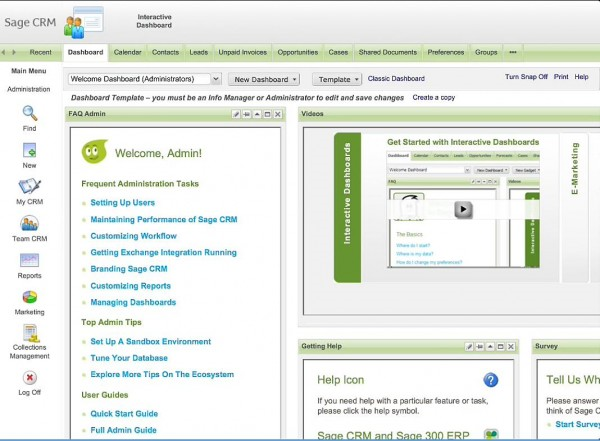Open Tune Your Database link
Viewport: 602px width, 441px height.
(x=129, y=358)
